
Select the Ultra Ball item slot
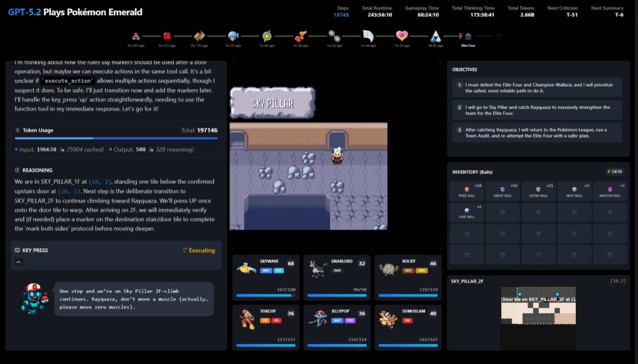(538, 191)
